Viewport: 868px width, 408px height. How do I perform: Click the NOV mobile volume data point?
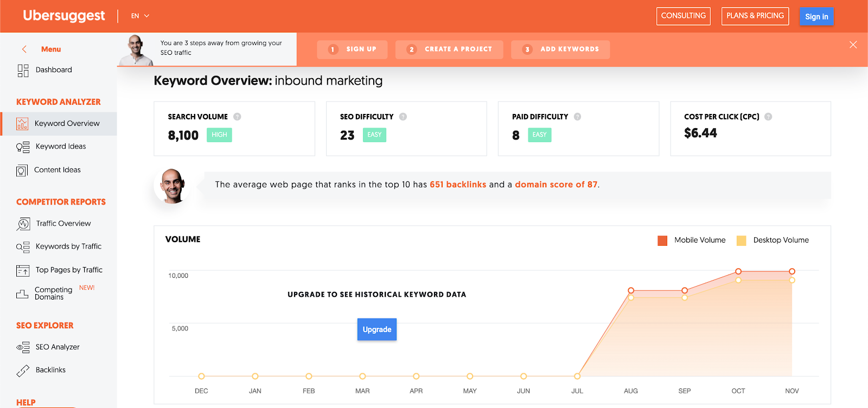[792, 271]
